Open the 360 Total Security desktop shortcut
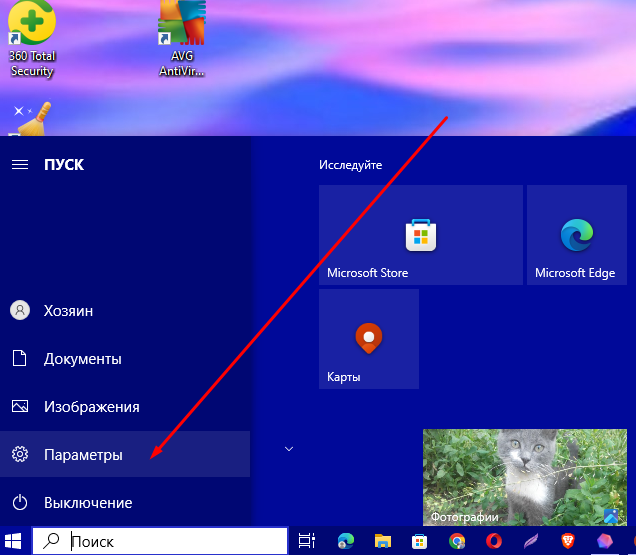The image size is (636, 555). click(x=32, y=39)
